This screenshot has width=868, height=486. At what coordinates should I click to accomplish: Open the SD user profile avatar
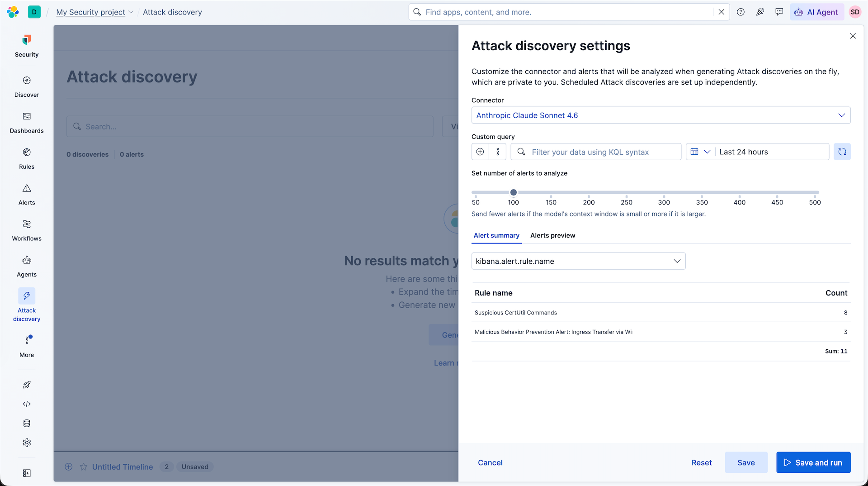[855, 12]
